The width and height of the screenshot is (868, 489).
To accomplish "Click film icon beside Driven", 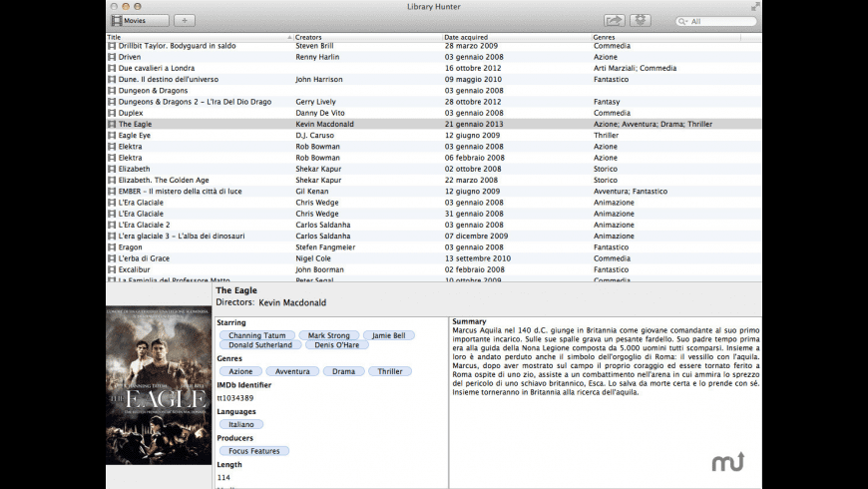I will 112,57.
